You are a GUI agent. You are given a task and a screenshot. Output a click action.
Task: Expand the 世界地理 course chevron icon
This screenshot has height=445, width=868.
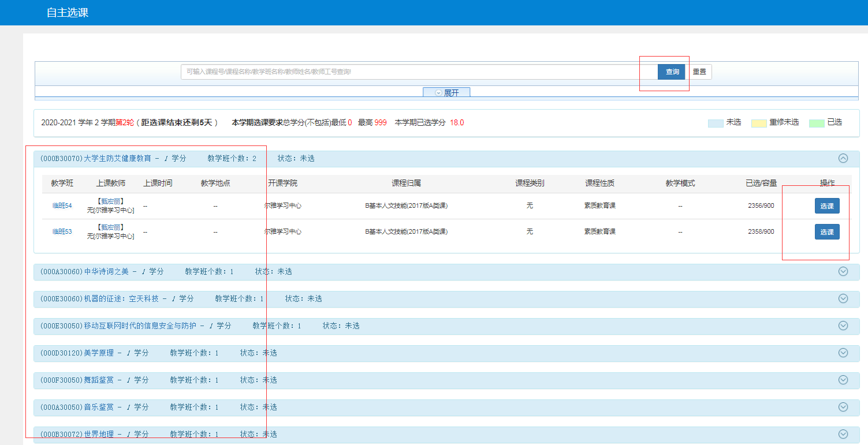point(843,434)
